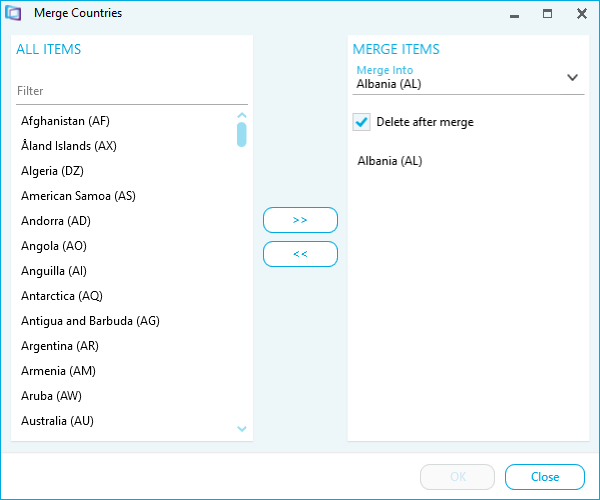Select Antigua and Barbuda (AG)
This screenshot has width=600, height=500.
point(90,321)
